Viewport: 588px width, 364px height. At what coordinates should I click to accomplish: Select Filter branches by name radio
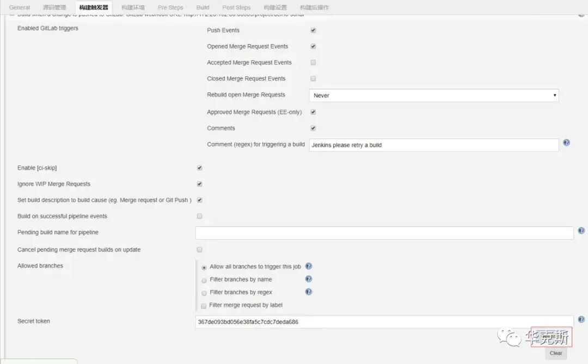(x=204, y=280)
